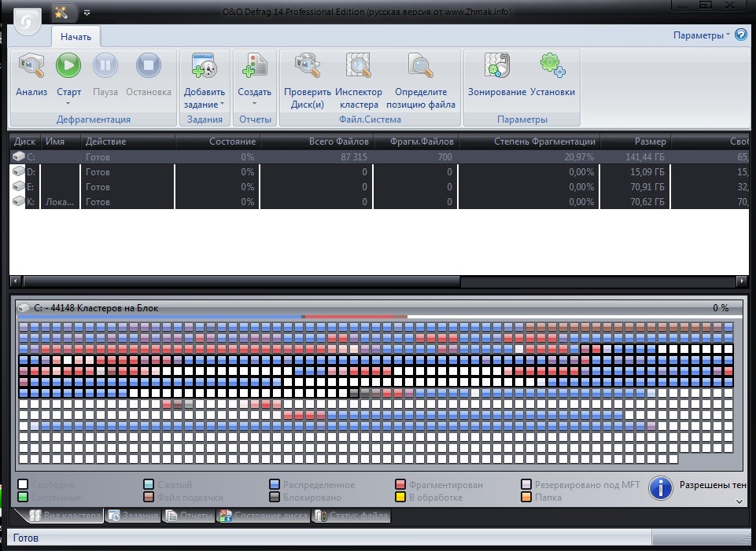Click the blue Распределенное legend swatch

point(275,484)
